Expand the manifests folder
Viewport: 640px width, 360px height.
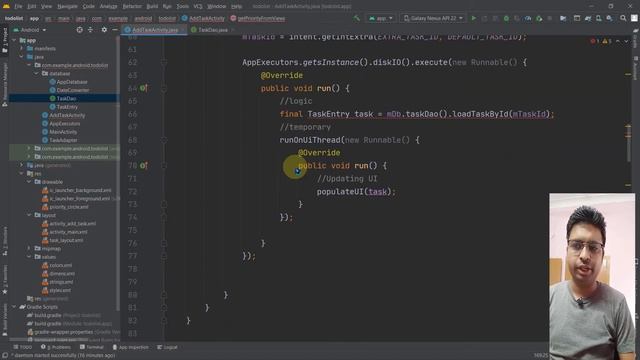click(22, 49)
